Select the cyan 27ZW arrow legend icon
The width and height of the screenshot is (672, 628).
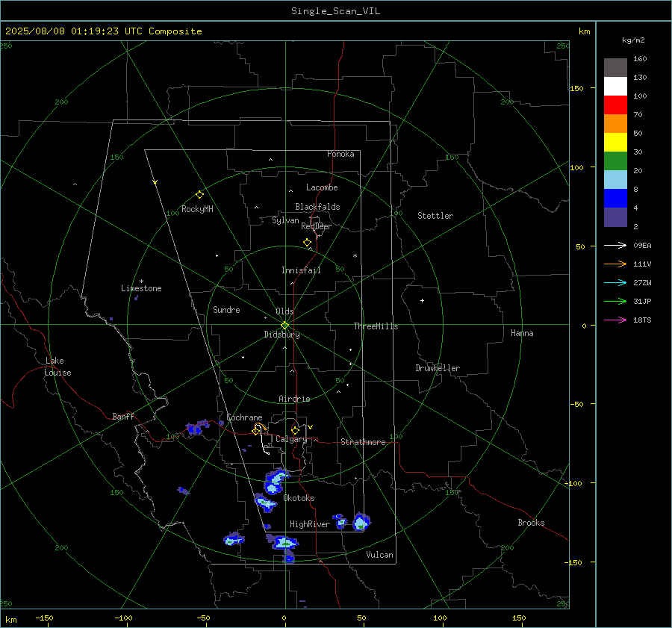click(615, 282)
